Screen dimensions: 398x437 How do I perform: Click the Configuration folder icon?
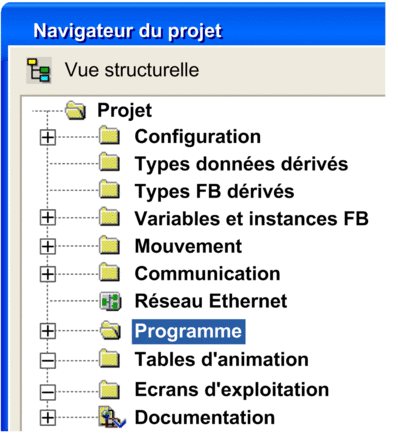110,136
